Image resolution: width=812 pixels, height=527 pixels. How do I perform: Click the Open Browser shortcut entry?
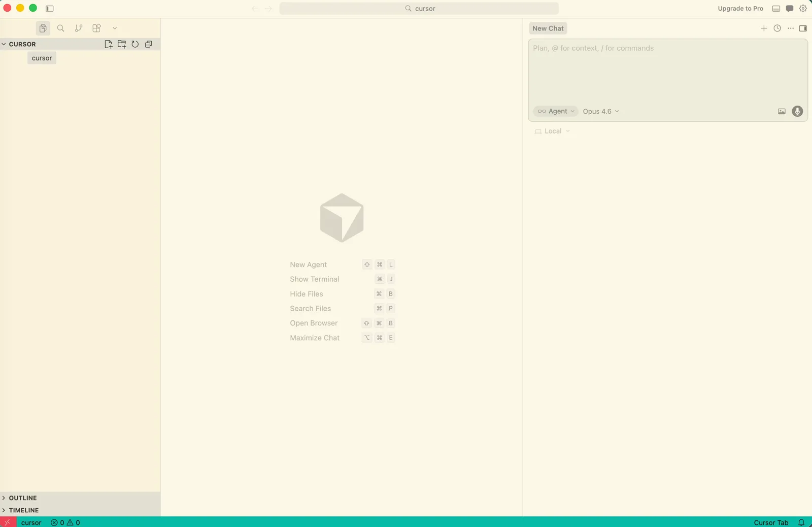click(x=342, y=323)
